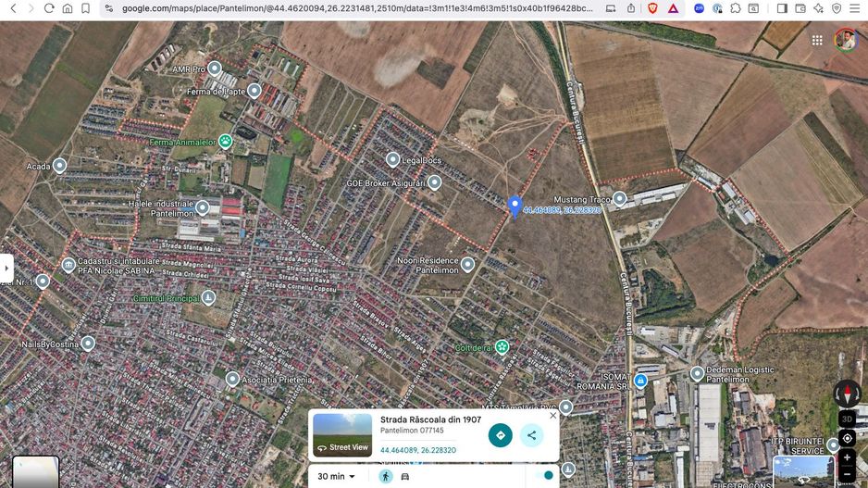Viewport: 868px width, 488px height.
Task: Click the Cimitirul Principal marker
Action: 208,298
